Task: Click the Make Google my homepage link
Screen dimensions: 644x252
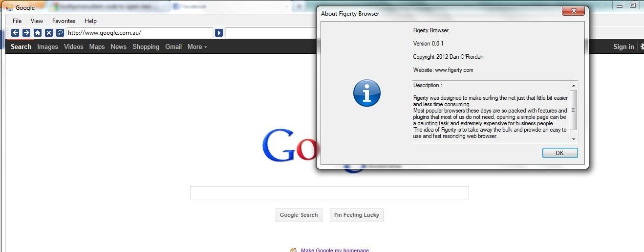Action: (x=335, y=250)
